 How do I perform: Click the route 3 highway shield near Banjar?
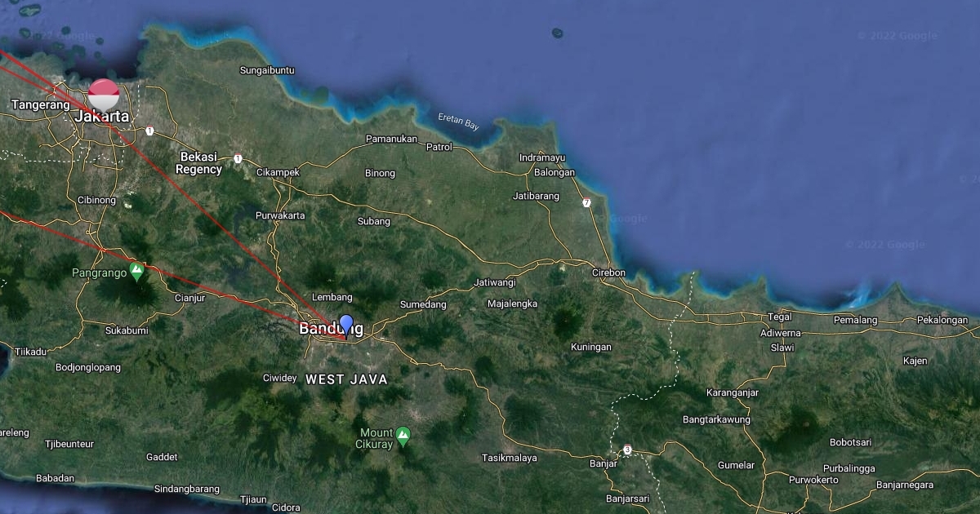(627, 450)
